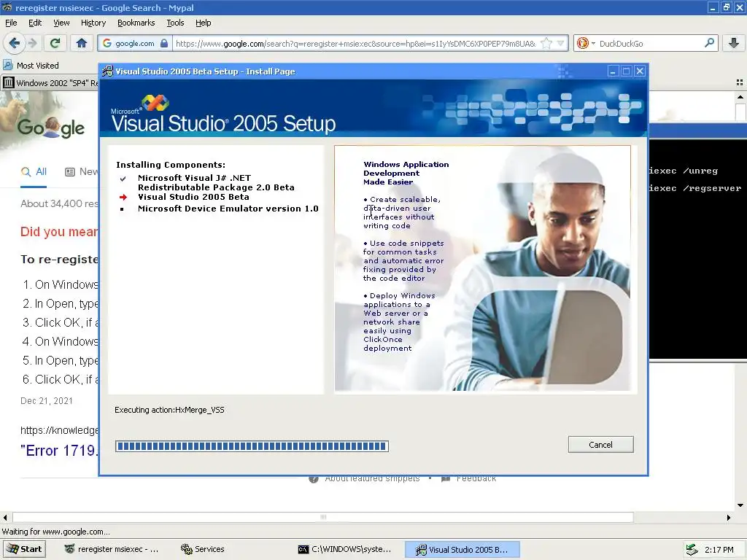This screenshot has height=560, width=747.
Task: Click the Visual Studio 2005 B... taskbar button
Action: [x=462, y=549]
